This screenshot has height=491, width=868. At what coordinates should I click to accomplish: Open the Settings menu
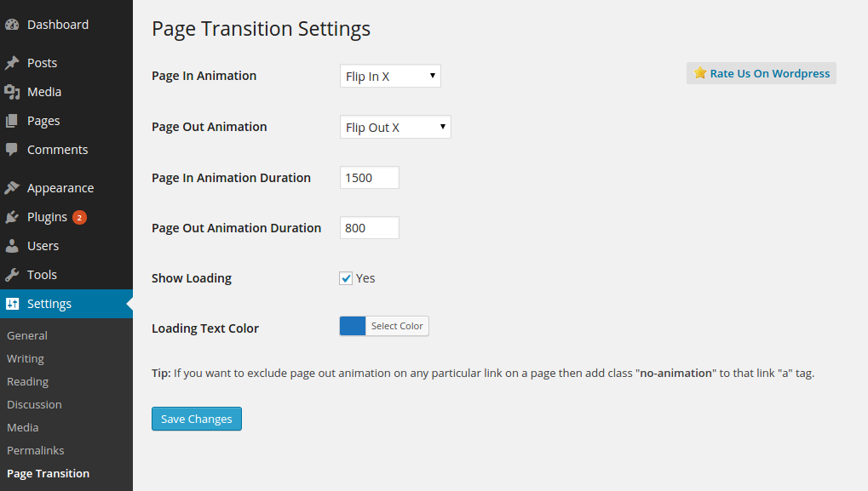click(66, 304)
